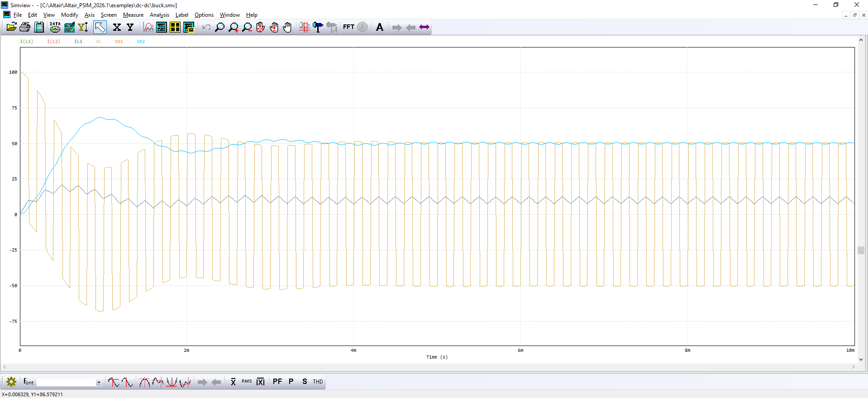The width and height of the screenshot is (868, 398).
Task: Click the Print toolbar icon
Action: coord(25,27)
